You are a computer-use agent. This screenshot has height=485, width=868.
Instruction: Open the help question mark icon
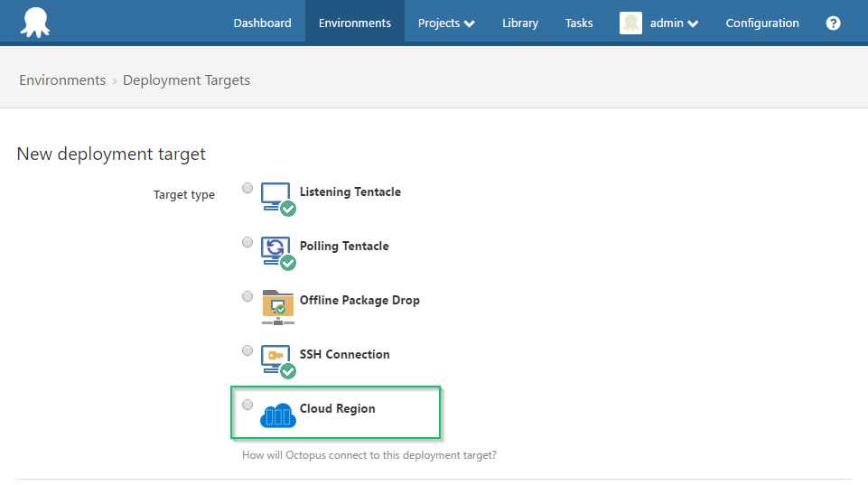[833, 23]
